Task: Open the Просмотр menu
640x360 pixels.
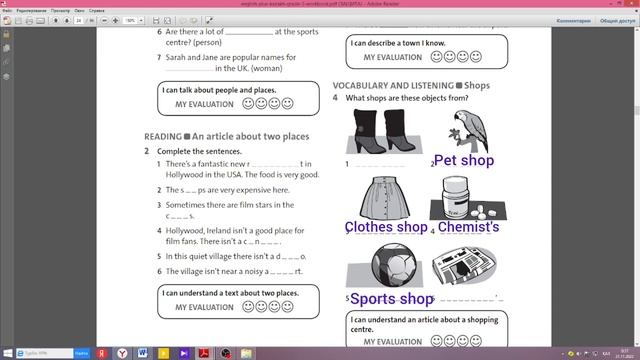Action: point(60,11)
